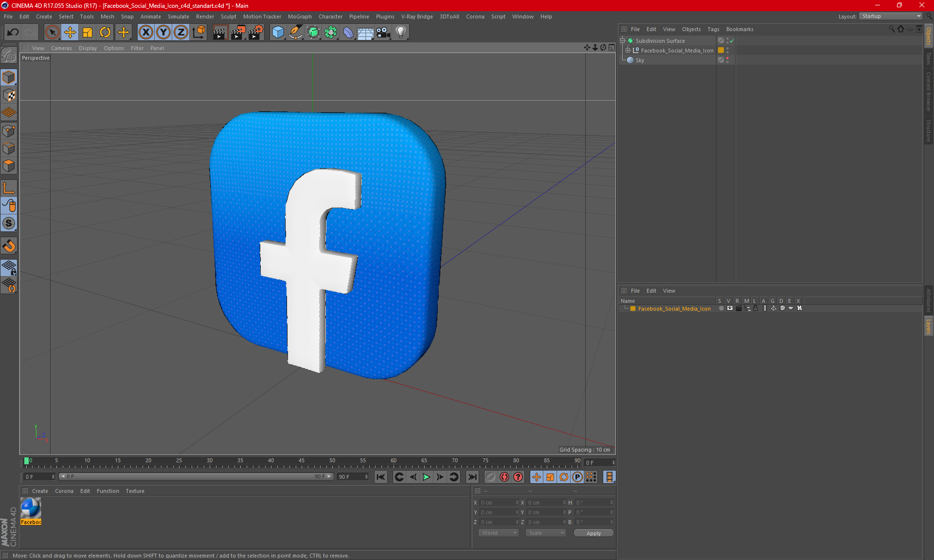934x560 pixels.
Task: Open the Layout Startup dropdown
Action: [x=891, y=16]
